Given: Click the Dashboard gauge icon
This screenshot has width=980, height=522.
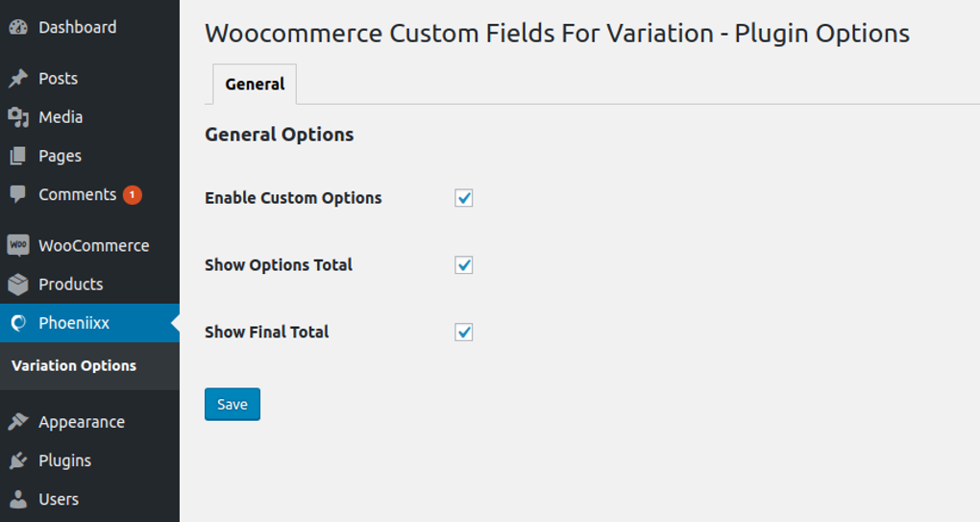Looking at the screenshot, I should (18, 27).
